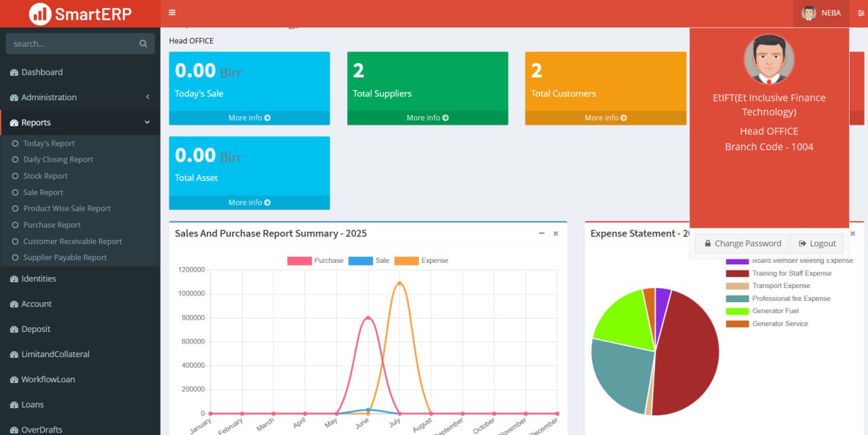The image size is (868, 435).
Task: Toggle the Sale series in chart legend
Action: tap(369, 261)
